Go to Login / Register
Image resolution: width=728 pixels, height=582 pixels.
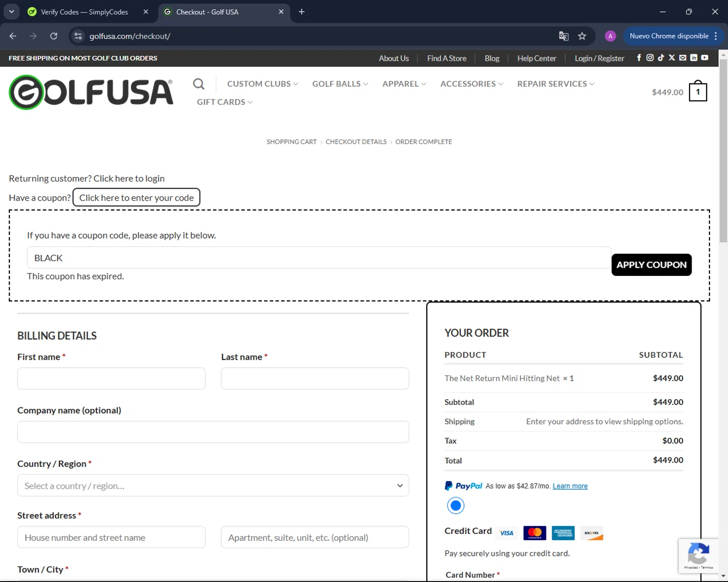coord(599,58)
